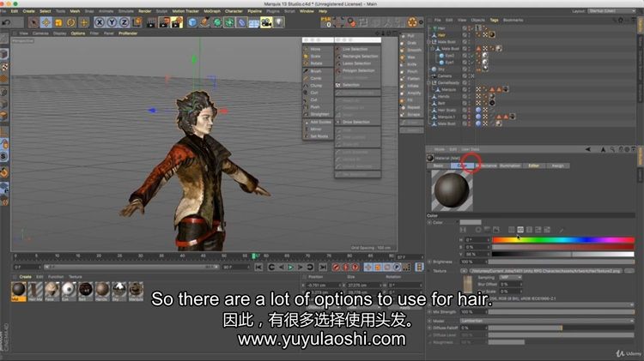Click Live Selection in the palette
This screenshot has width=644, height=361.
tap(355, 49)
